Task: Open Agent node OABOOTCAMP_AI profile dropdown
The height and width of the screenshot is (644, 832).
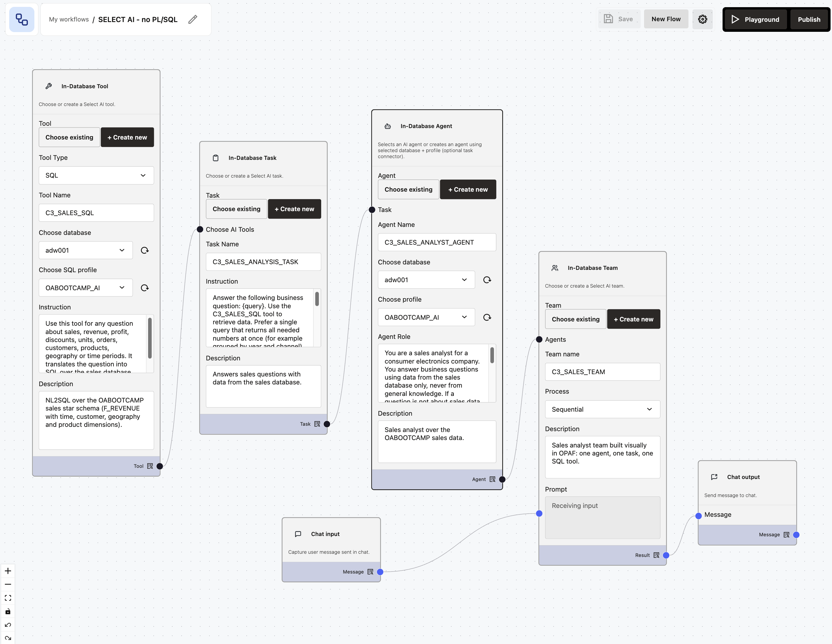Action: 426,317
